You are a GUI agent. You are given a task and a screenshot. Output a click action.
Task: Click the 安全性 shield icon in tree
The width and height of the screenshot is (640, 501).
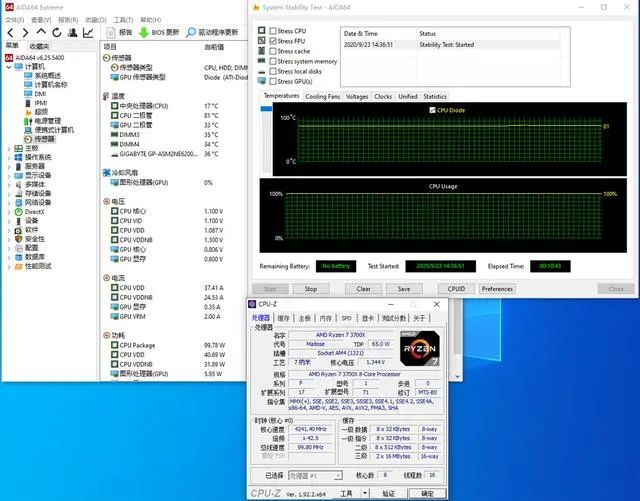(x=18, y=239)
